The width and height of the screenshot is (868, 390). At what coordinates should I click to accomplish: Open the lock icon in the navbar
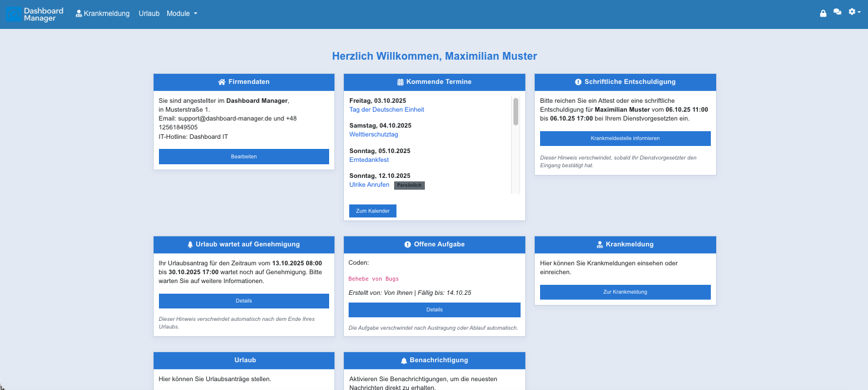click(x=823, y=12)
